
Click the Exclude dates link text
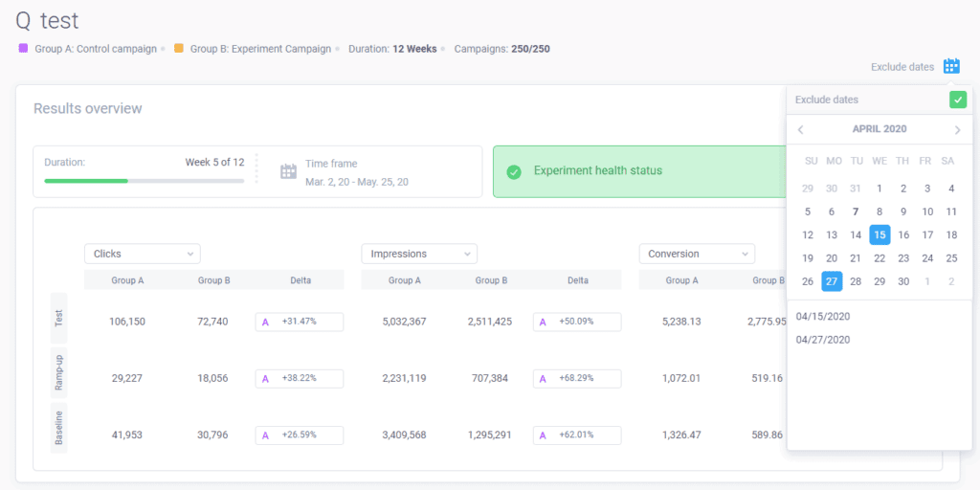902,67
